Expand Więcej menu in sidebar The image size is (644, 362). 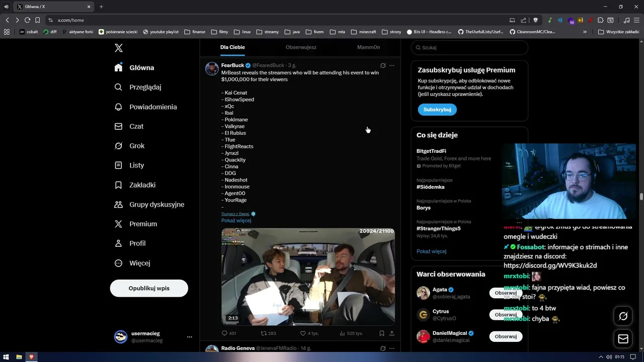coord(132,263)
